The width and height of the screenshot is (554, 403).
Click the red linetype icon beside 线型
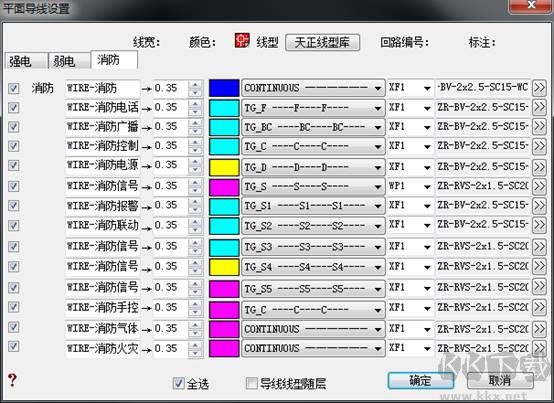242,40
